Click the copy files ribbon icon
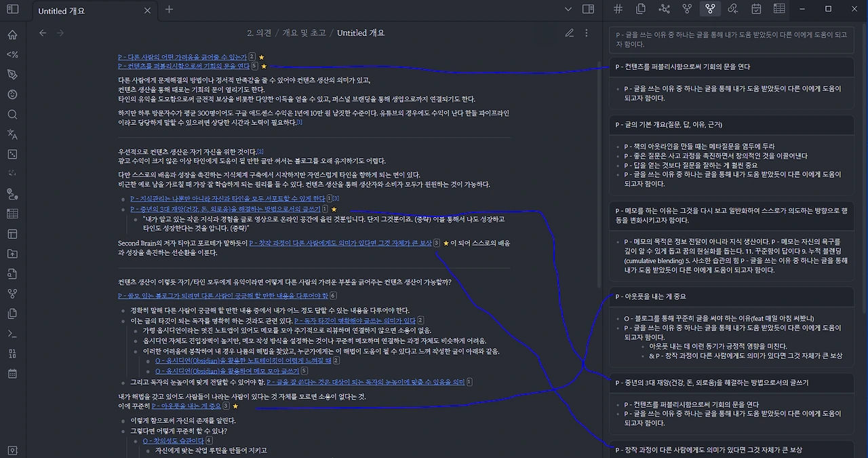 click(x=12, y=313)
